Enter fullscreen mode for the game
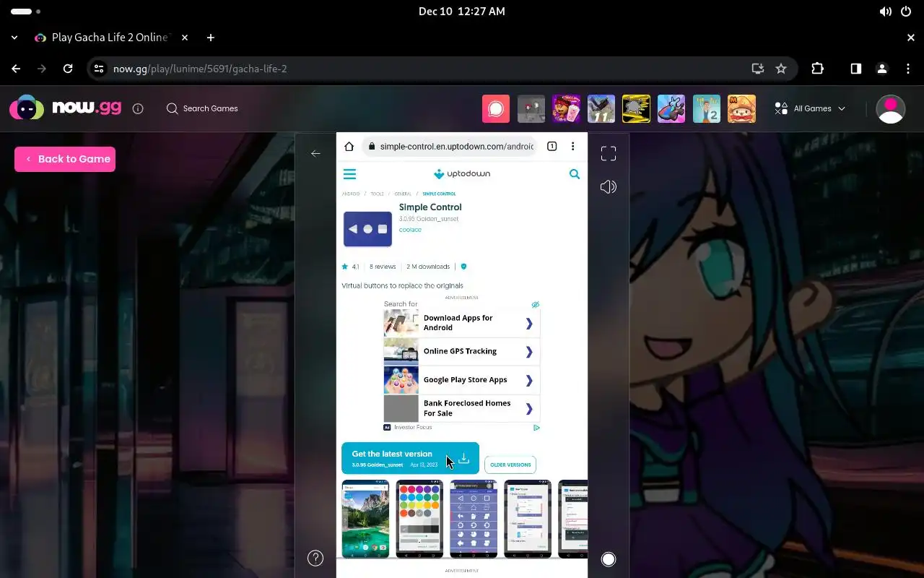The image size is (924, 578). [x=609, y=153]
